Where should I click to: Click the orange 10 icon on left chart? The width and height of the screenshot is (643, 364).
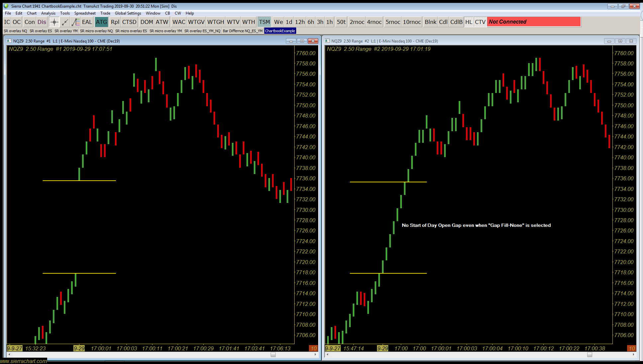pyautogui.click(x=314, y=348)
